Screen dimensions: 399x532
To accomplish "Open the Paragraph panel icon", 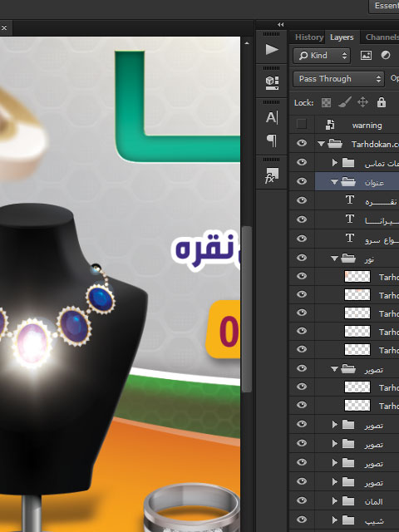I will [272, 140].
